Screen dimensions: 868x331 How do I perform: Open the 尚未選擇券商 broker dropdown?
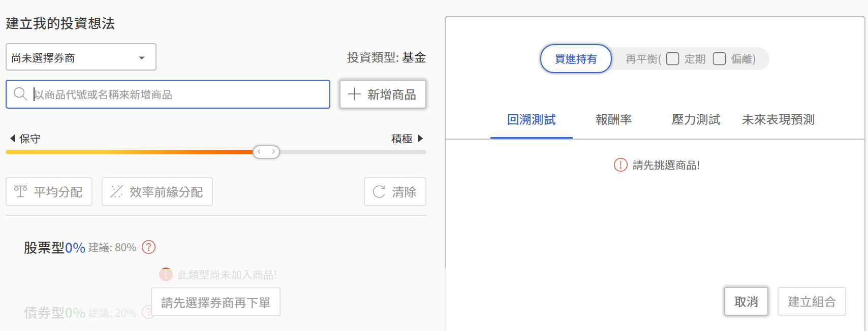point(81,57)
